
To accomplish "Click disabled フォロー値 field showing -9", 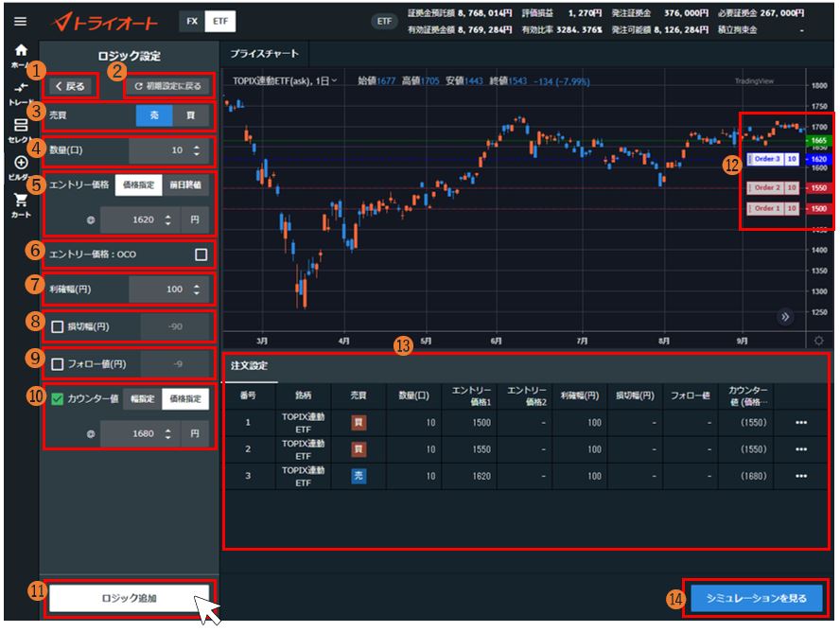I will coord(175,364).
